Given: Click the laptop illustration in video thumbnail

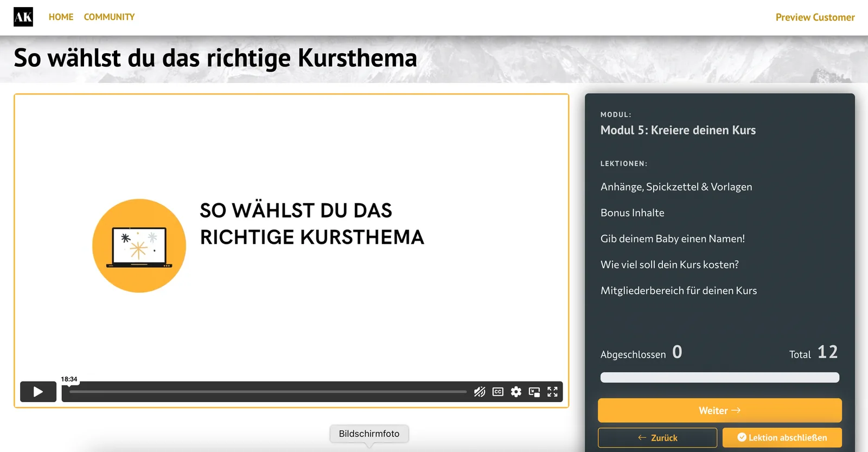Looking at the screenshot, I should (139, 246).
